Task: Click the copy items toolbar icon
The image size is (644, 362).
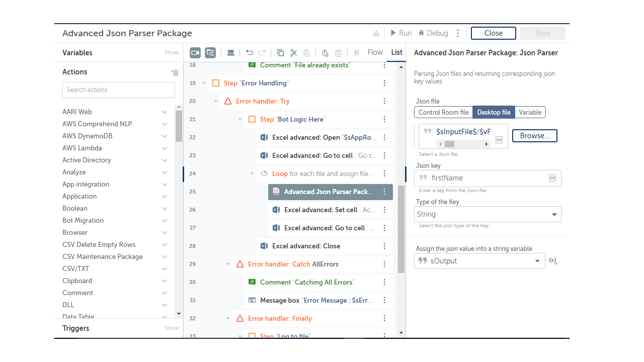Action: point(281,53)
